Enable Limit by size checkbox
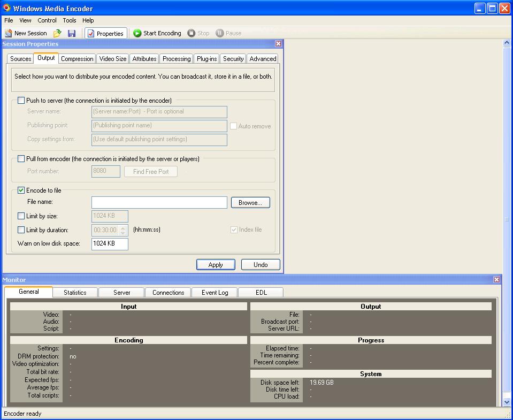The height and width of the screenshot is (420, 513). pyautogui.click(x=21, y=216)
